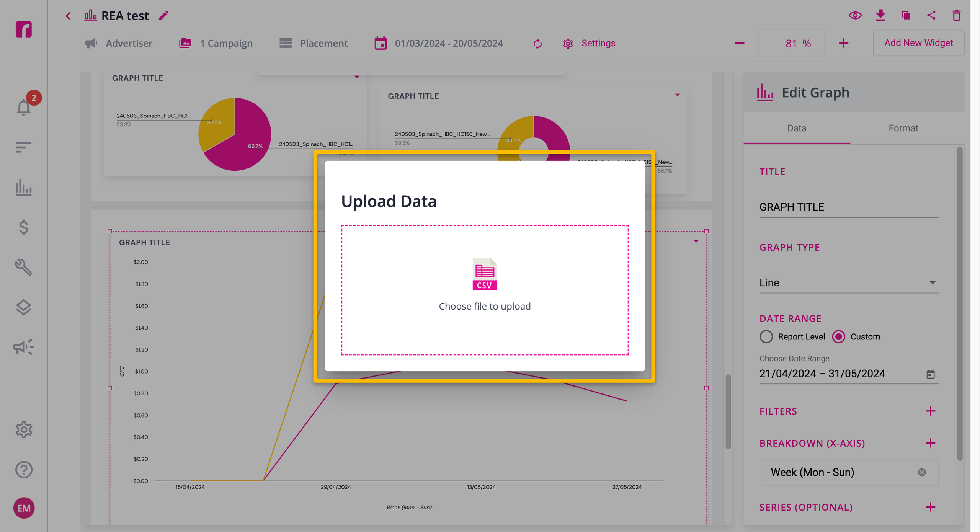Open the 1 Campaign filter
The width and height of the screenshot is (980, 532).
click(216, 43)
